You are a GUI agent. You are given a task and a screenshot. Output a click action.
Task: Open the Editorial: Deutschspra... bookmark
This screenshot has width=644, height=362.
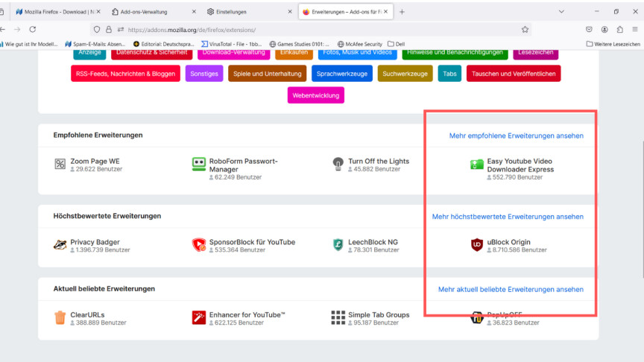coord(163,44)
